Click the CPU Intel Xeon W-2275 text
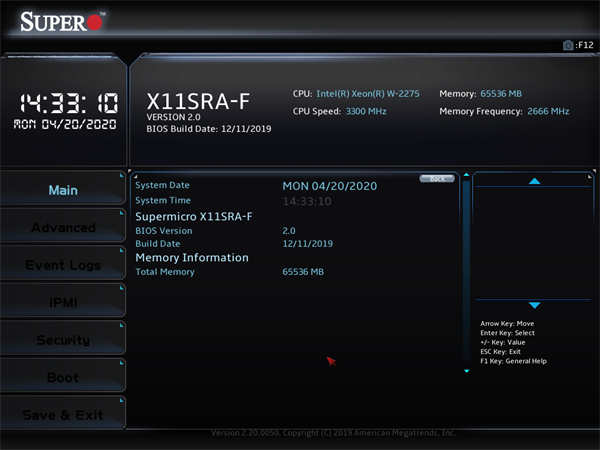This screenshot has width=600, height=450. pyautogui.click(x=368, y=94)
